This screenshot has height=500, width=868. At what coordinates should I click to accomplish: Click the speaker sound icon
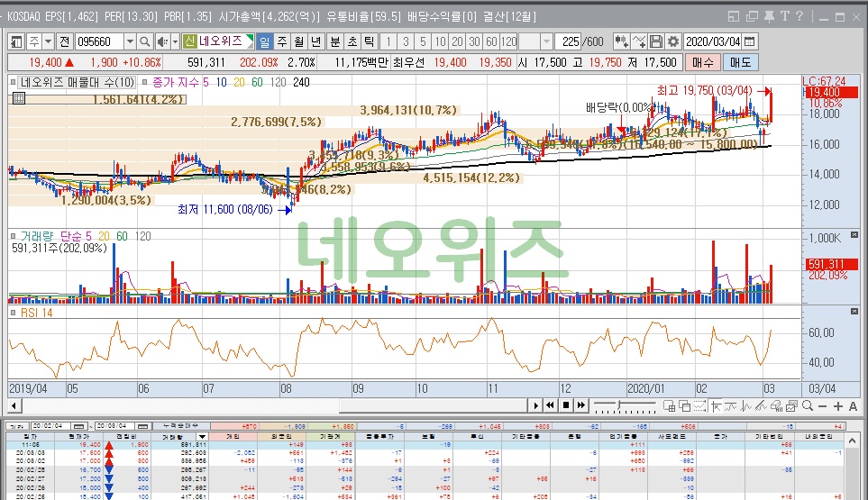tap(162, 41)
